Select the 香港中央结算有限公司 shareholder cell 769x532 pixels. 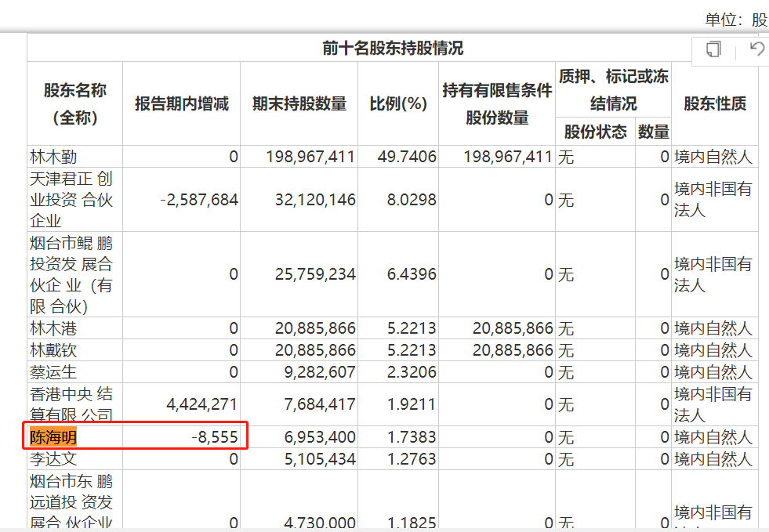(x=71, y=404)
